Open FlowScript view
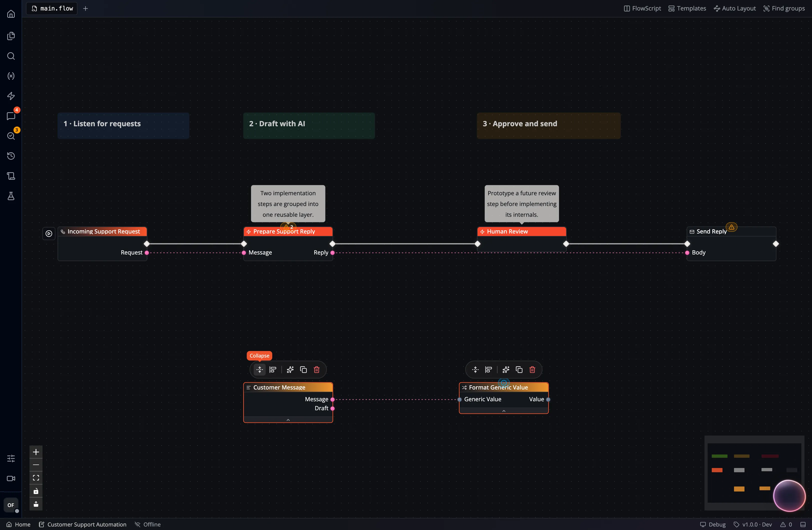Viewport: 812px width, 530px height. pos(642,8)
